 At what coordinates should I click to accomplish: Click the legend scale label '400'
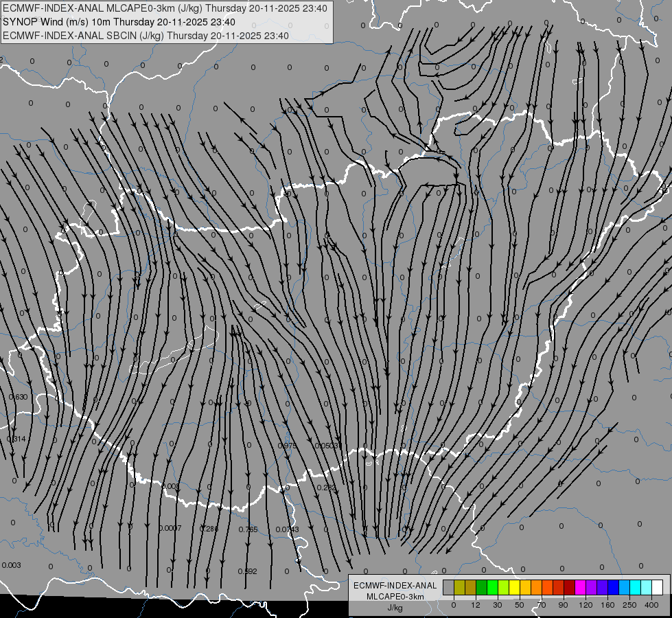(x=651, y=605)
